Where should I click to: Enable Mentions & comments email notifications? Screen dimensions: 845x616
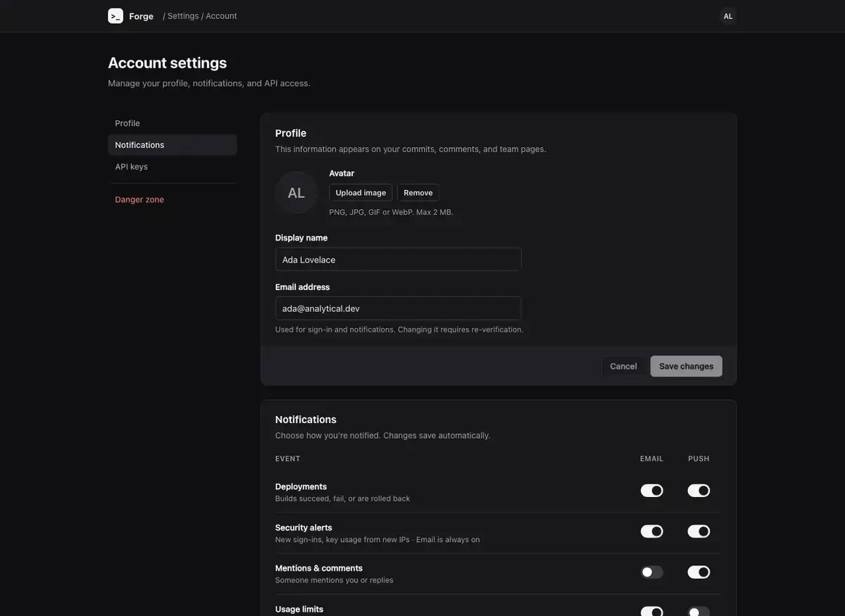click(x=652, y=572)
